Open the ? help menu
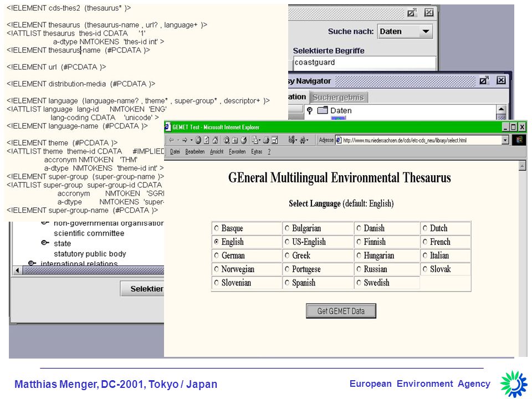The width and height of the screenshot is (532, 399). coord(269,152)
